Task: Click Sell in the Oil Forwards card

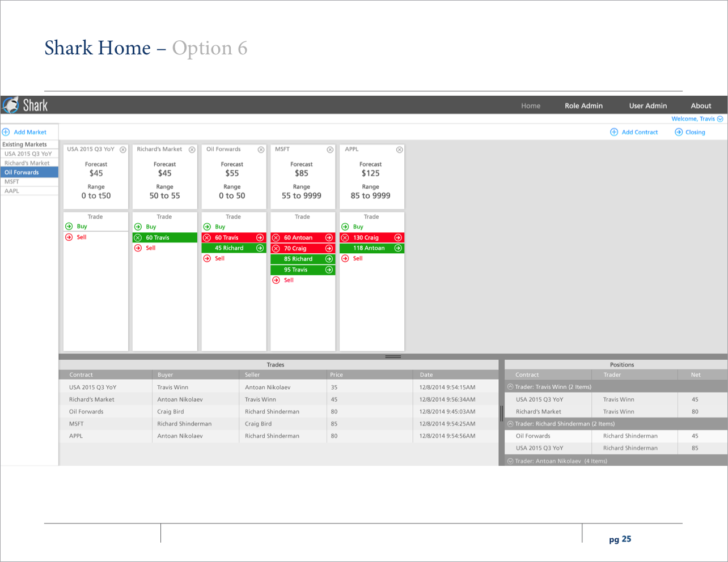Action: pyautogui.click(x=219, y=258)
